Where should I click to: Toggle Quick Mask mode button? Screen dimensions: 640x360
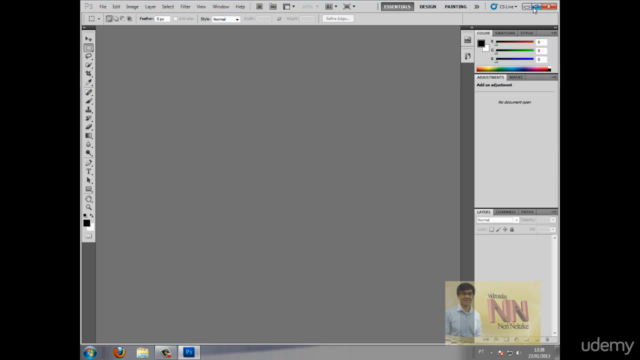tap(89, 236)
